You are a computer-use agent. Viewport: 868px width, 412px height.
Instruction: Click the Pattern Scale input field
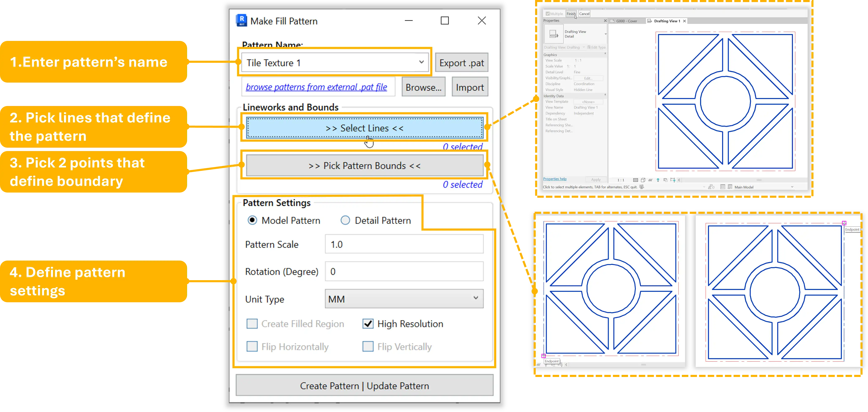coord(404,244)
